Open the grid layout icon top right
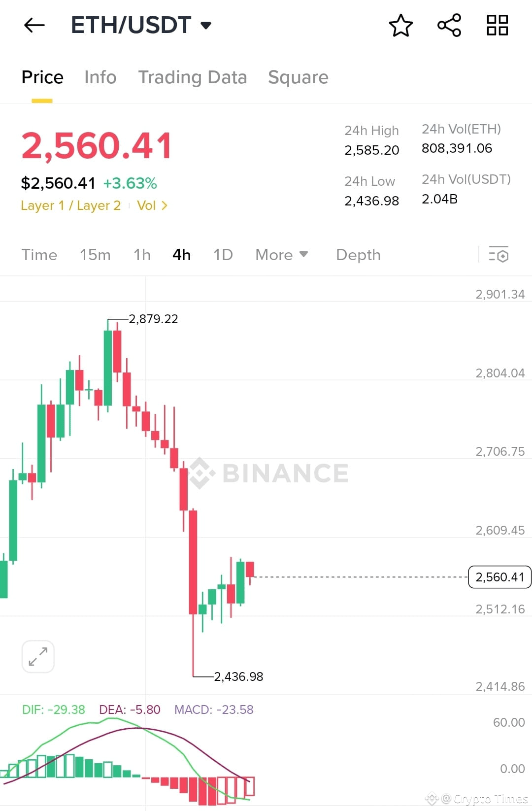Viewport: 532px width, 811px height. 497,26
